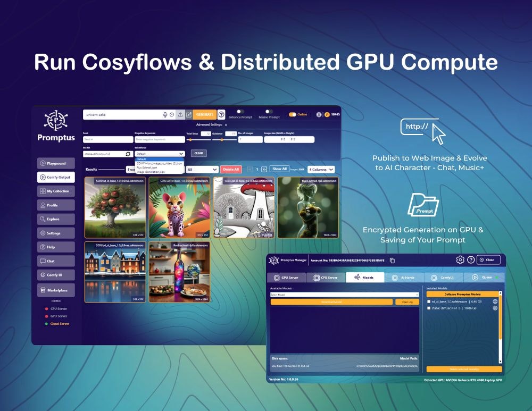This screenshot has width=532, height=411.
Task: Open the 4 Columns layout dropdown
Action: pos(321,169)
